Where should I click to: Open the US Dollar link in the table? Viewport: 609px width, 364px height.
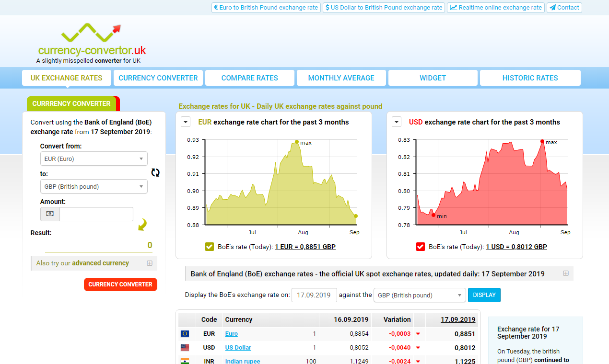point(238,347)
